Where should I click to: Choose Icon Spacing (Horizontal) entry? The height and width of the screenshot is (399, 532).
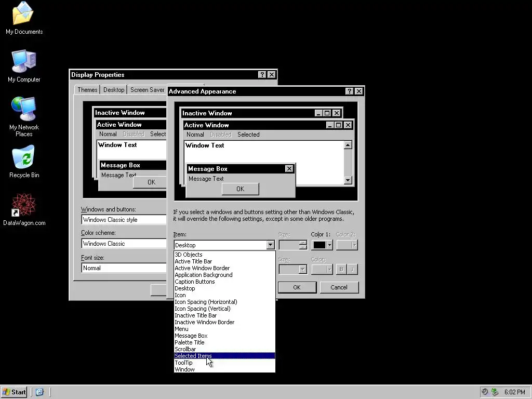click(x=224, y=302)
